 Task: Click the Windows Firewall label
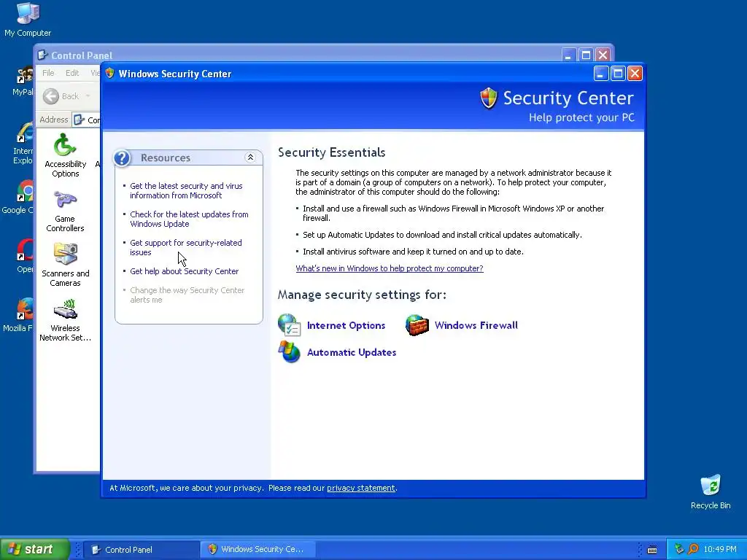[x=476, y=325]
